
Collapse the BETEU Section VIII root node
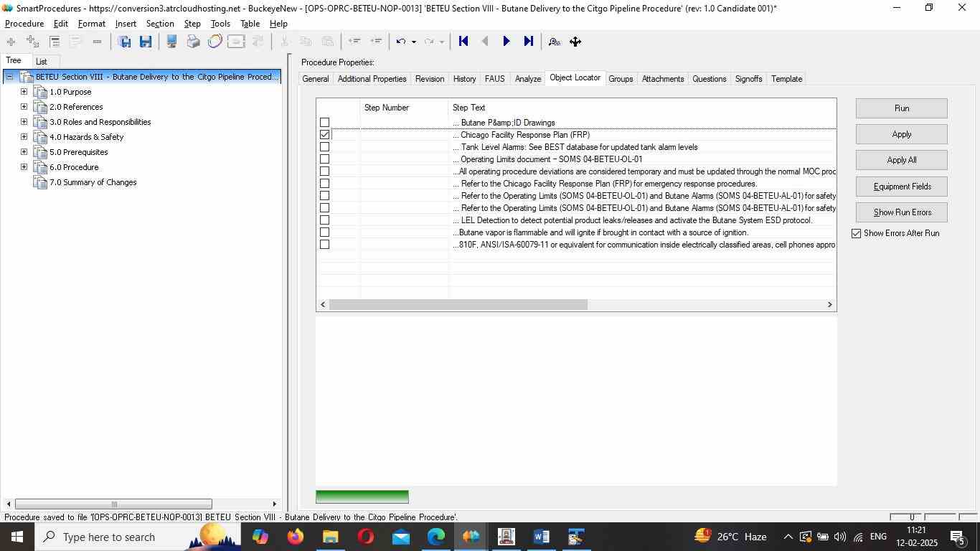[x=9, y=77]
